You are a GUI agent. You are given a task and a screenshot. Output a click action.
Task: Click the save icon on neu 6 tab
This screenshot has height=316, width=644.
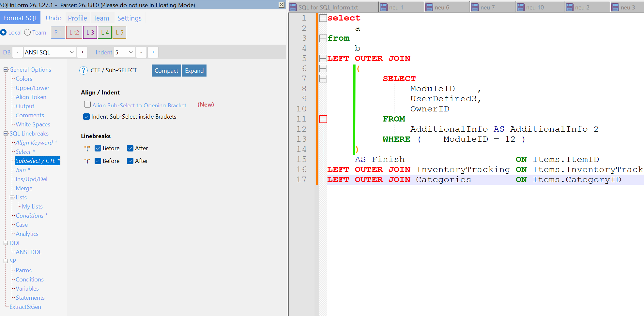(x=429, y=7)
